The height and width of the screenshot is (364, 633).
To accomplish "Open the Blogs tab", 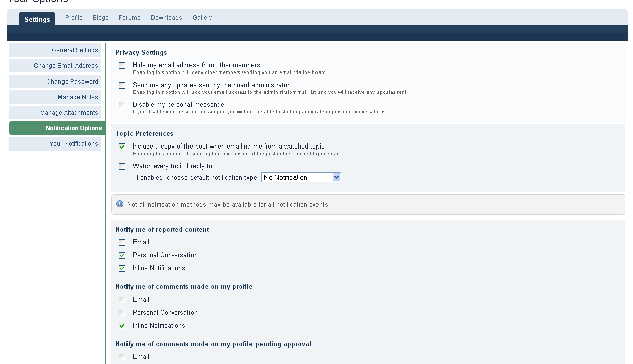I will 101,18.
